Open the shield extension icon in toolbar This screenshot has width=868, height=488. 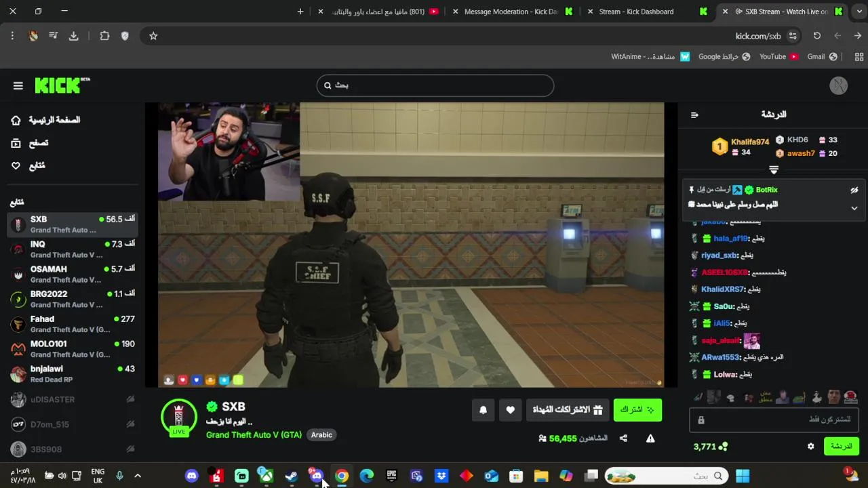(x=125, y=36)
